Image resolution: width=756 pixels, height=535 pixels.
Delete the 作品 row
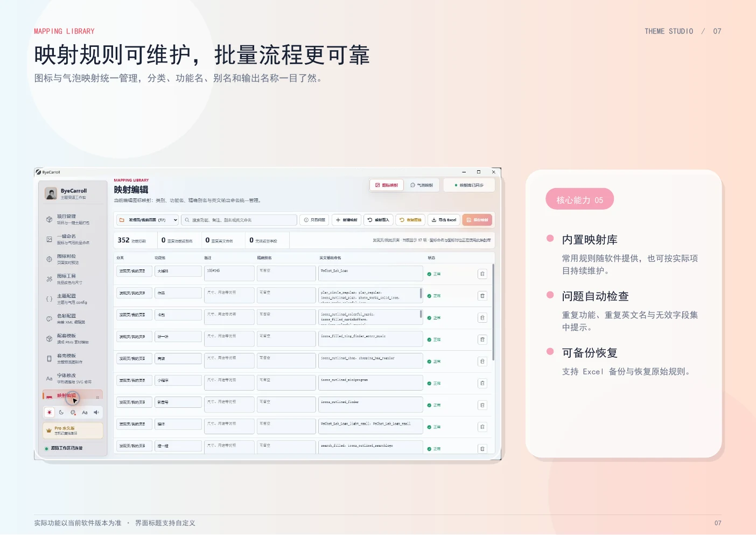click(482, 296)
